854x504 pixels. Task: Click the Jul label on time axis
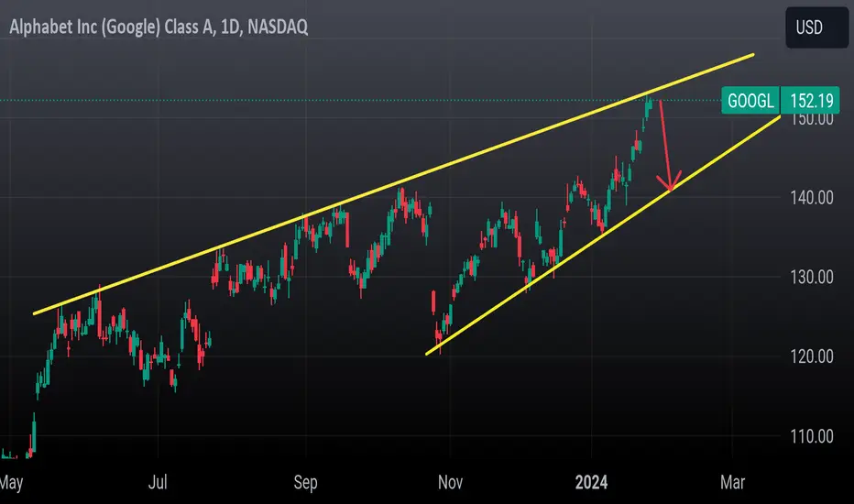point(158,482)
